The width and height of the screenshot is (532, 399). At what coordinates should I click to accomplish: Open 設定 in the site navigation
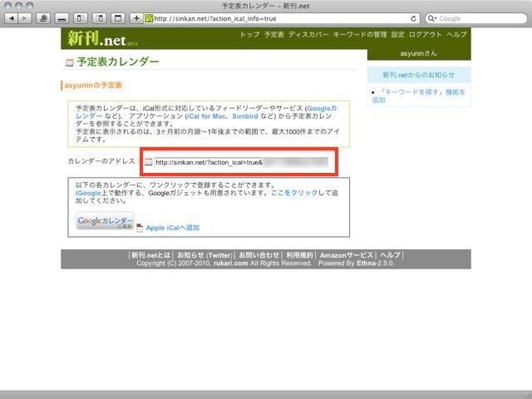pyautogui.click(x=397, y=35)
